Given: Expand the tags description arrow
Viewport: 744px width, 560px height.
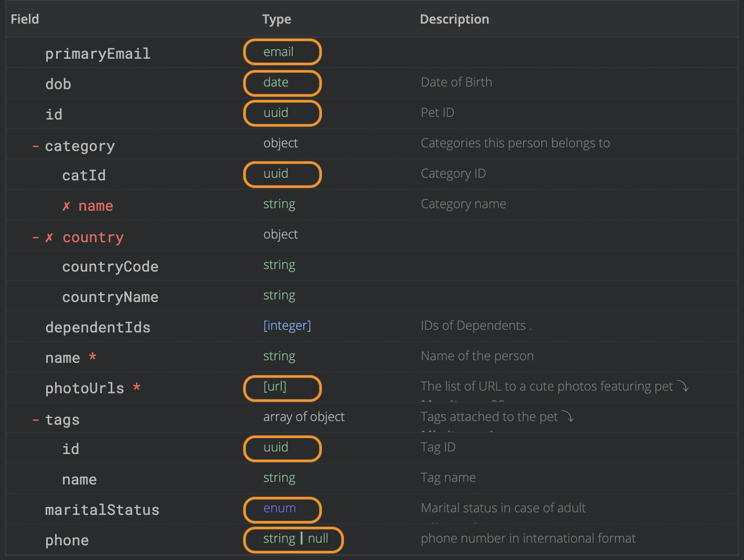Looking at the screenshot, I should coord(568,417).
